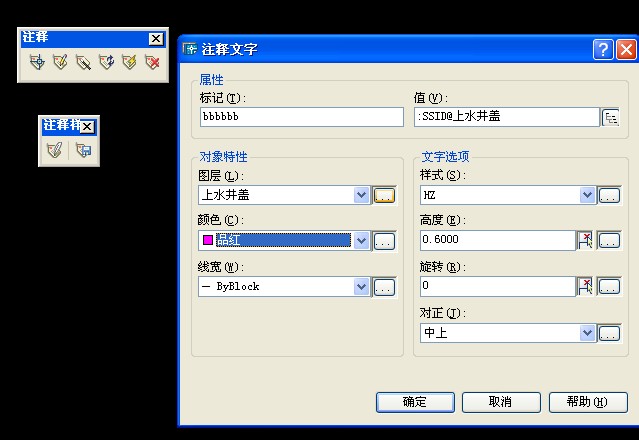Screen dimensions: 639x440
Task: Click the annotation icon with pencil
Action: [x=60, y=62]
